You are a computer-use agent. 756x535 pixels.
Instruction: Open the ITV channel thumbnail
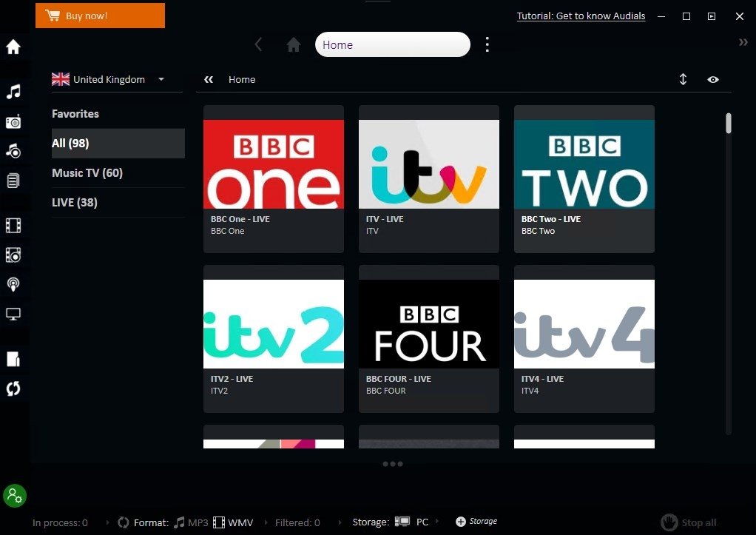click(429, 164)
